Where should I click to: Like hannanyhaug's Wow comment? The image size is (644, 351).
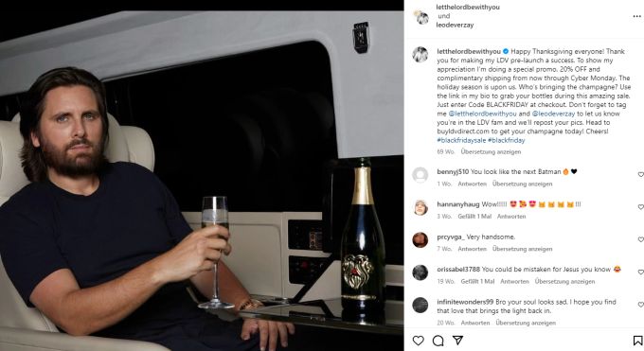click(640, 207)
